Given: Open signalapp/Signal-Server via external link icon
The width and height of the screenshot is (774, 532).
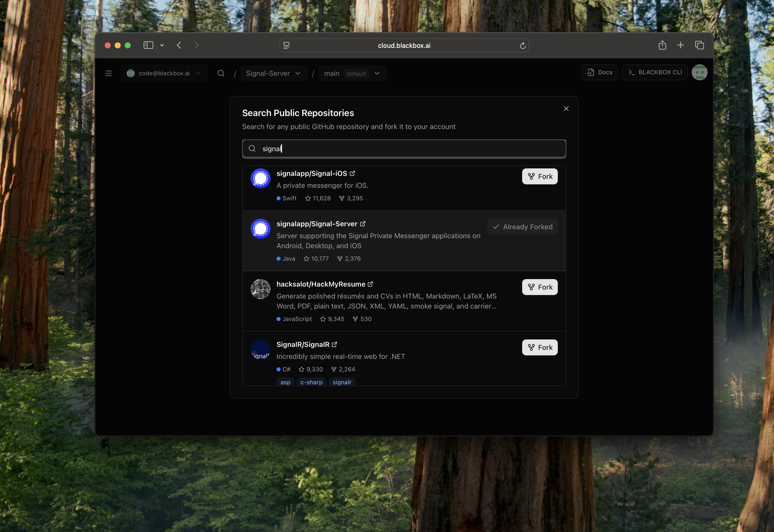Looking at the screenshot, I should (x=363, y=224).
